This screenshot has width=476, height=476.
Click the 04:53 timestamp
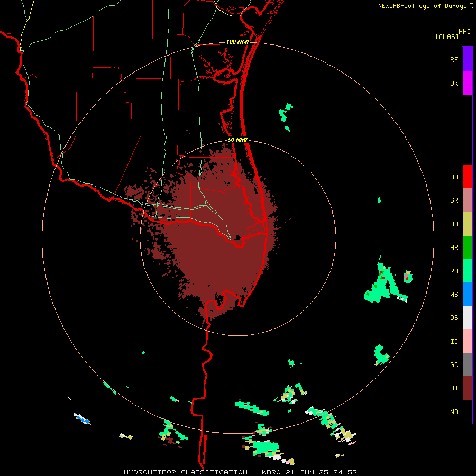345,472
